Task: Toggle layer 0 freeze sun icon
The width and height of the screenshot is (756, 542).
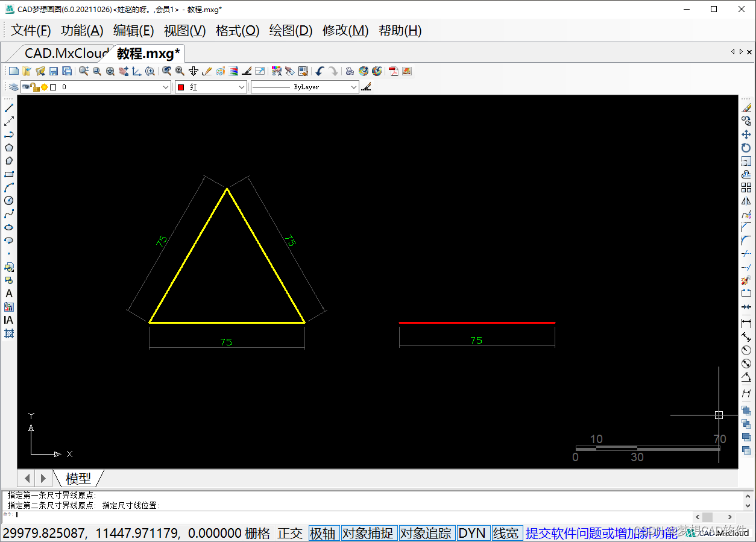Action: 44,87
